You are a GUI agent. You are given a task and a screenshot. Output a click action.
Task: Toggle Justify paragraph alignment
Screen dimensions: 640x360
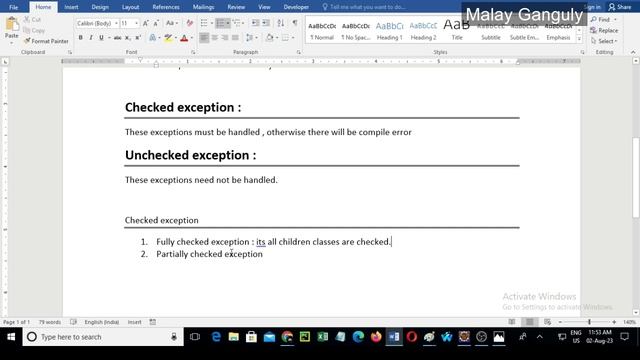pyautogui.click(x=235, y=38)
